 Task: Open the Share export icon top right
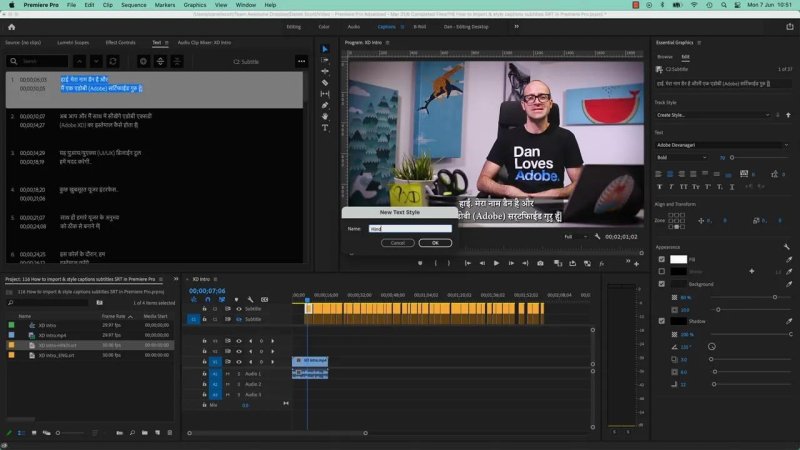tap(790, 27)
